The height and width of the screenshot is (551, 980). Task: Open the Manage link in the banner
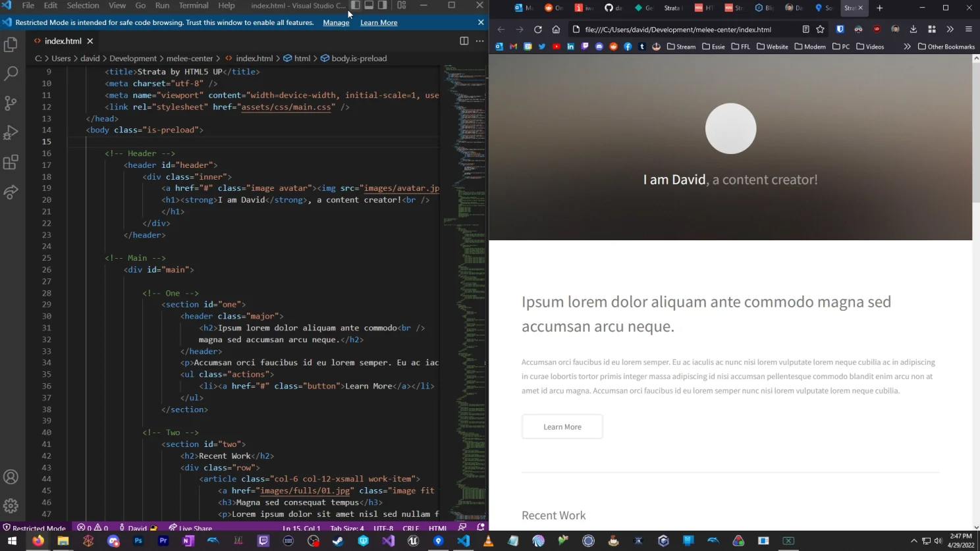coord(336,22)
